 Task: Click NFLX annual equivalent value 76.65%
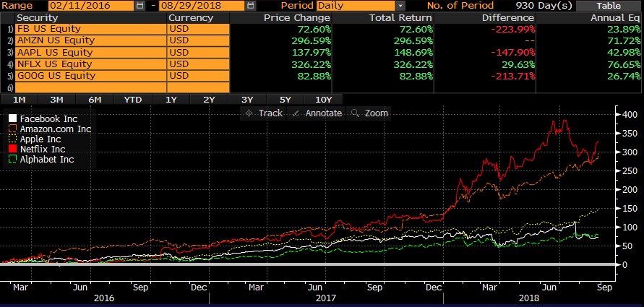624,64
